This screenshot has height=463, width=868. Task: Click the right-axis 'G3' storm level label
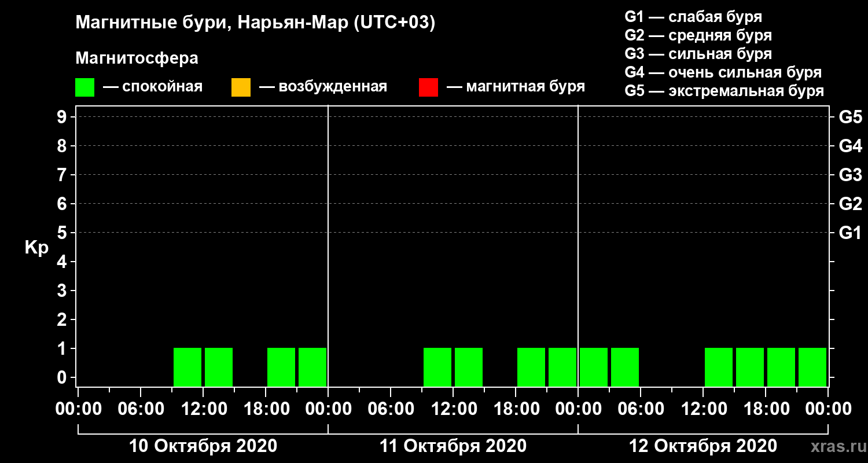850,175
